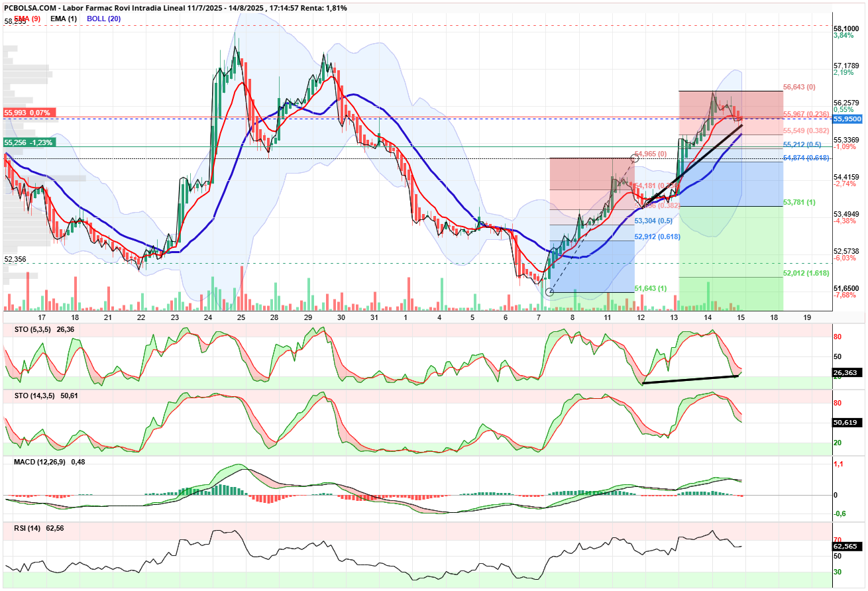The height and width of the screenshot is (591, 868).
Task: Select Fibonacci level 54,965 (0)
Action: [651, 154]
